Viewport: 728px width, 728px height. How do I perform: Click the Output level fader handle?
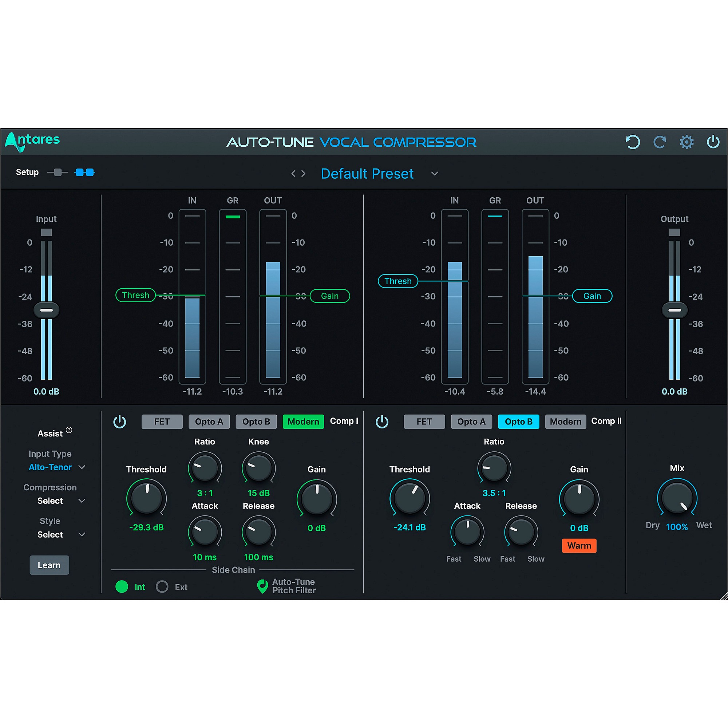tap(674, 310)
